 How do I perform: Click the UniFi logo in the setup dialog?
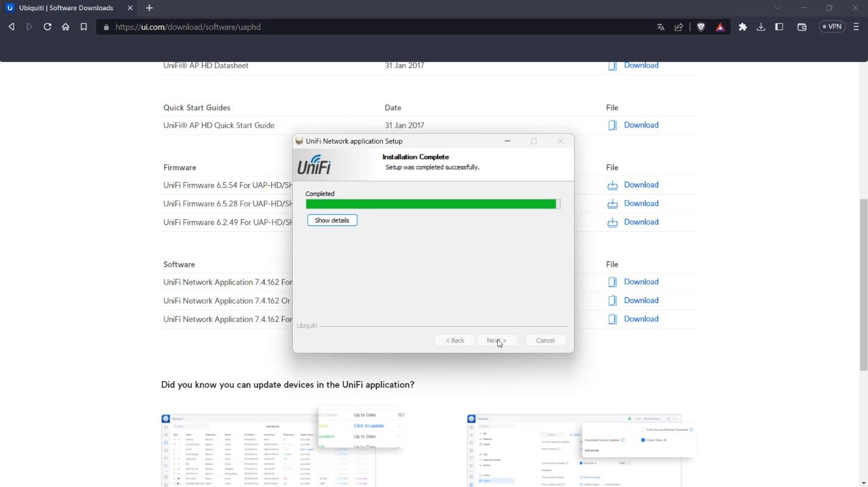(x=314, y=164)
